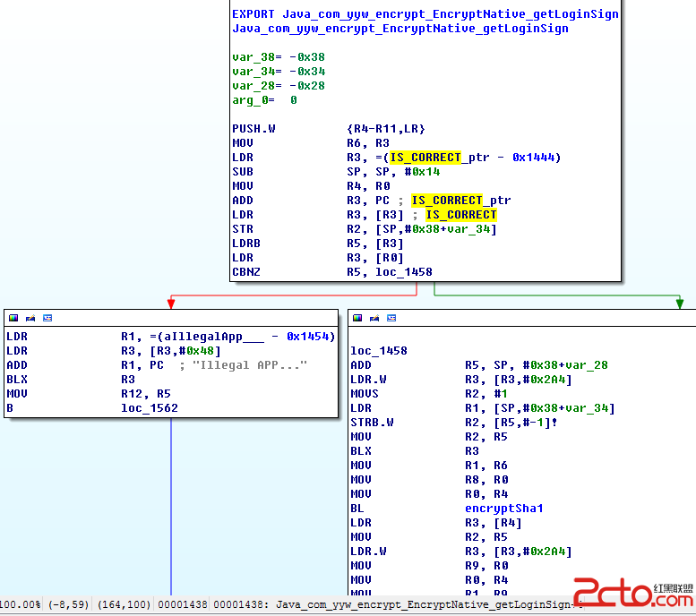Select the var_34 definition line
The width and height of the screenshot is (696, 616).
[279, 72]
